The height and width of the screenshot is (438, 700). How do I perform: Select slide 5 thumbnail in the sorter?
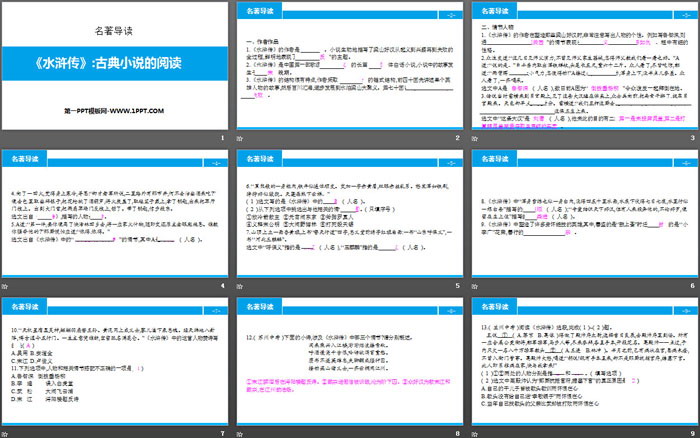[x=350, y=214]
